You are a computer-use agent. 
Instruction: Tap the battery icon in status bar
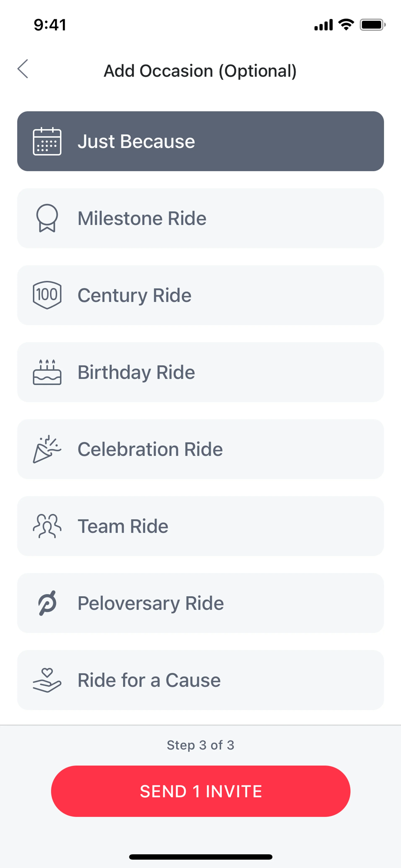tap(372, 25)
